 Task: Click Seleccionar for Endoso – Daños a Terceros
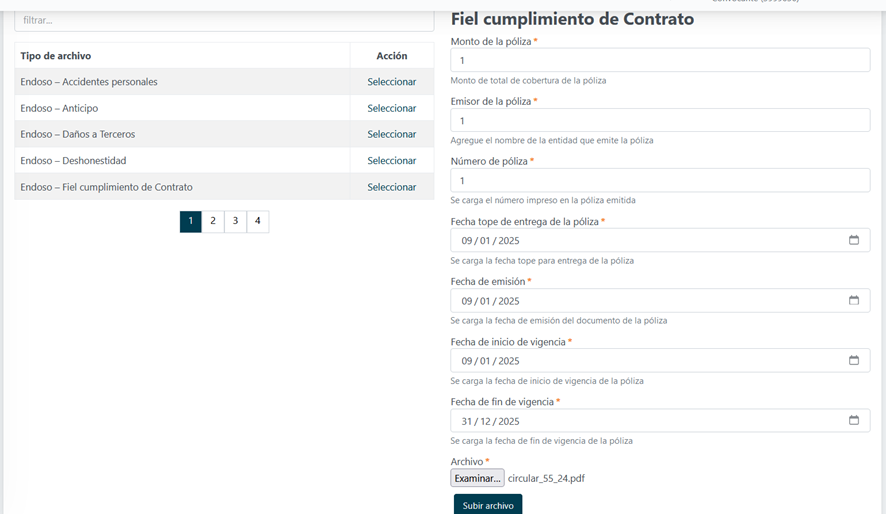tap(391, 134)
